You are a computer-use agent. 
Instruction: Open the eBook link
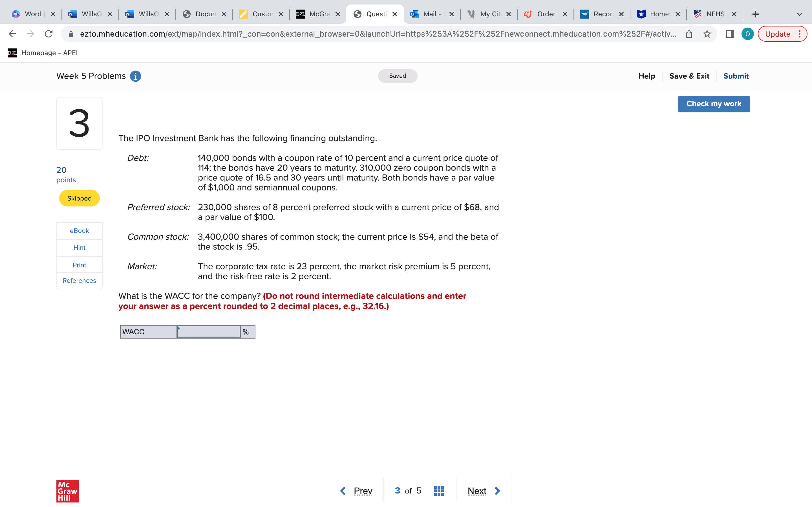[79, 231]
